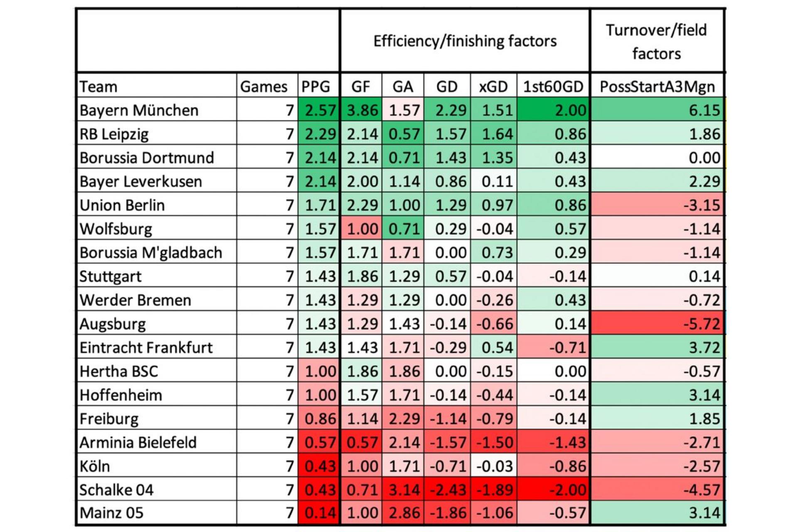
Task: Select Bayern München's PPG value 2.57
Action: click(320, 110)
